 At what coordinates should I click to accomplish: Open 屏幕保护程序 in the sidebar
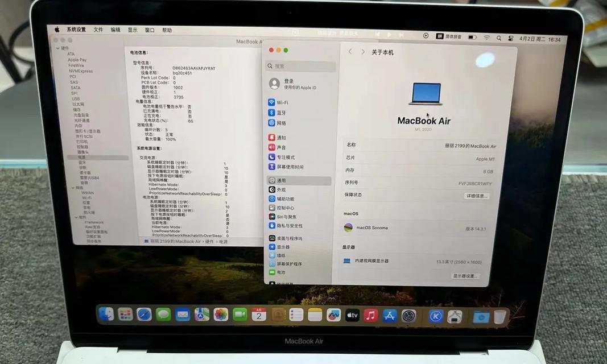click(299, 264)
